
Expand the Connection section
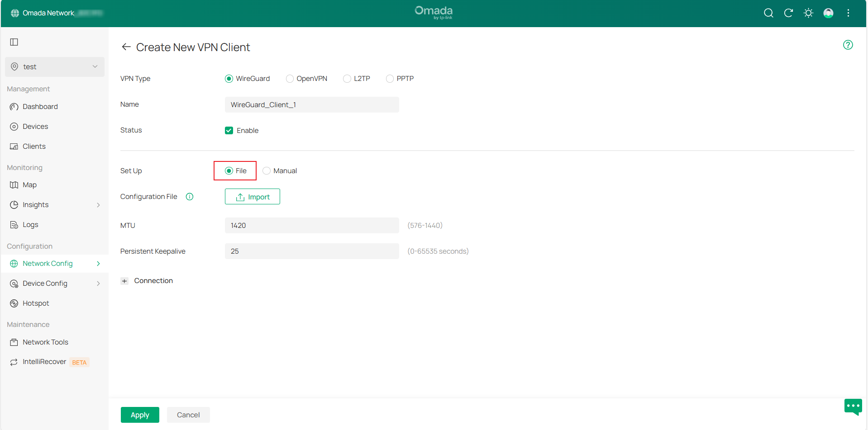124,280
